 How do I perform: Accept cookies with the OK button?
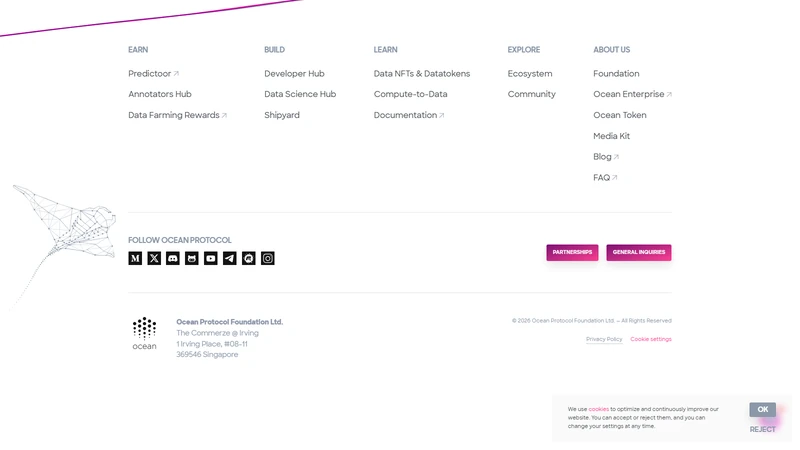coord(763,409)
